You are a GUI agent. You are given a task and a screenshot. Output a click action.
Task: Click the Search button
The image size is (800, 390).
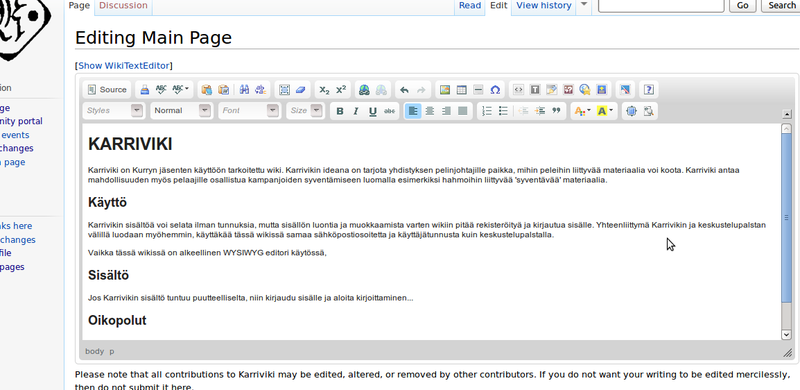coord(781,5)
